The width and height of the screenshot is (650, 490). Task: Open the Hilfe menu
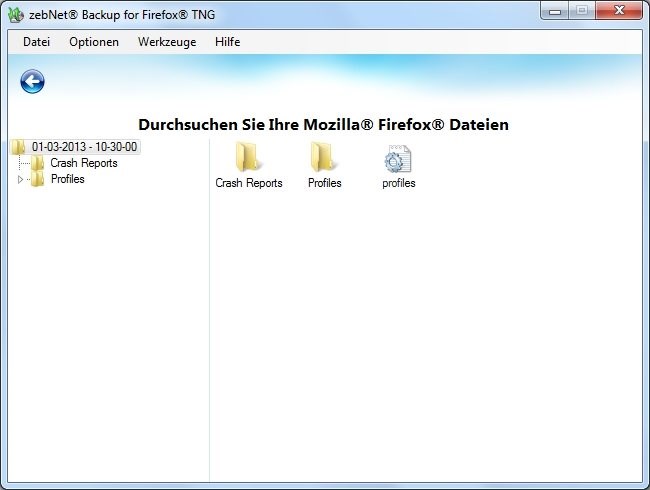click(228, 42)
